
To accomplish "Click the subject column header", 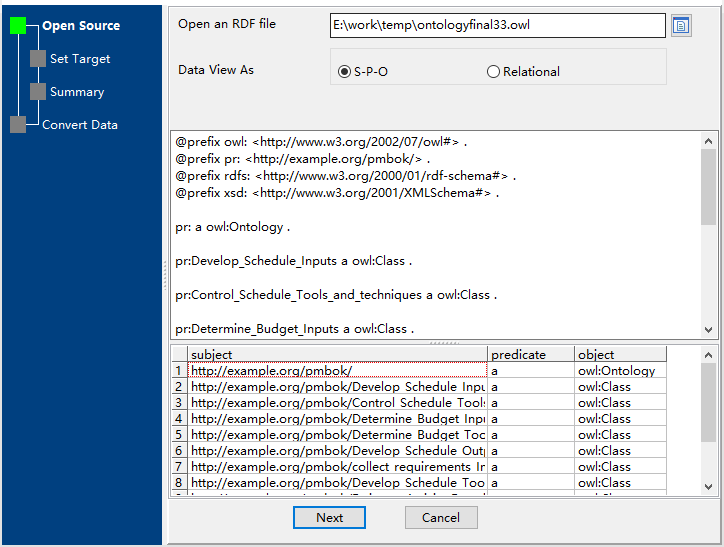I will point(337,354).
